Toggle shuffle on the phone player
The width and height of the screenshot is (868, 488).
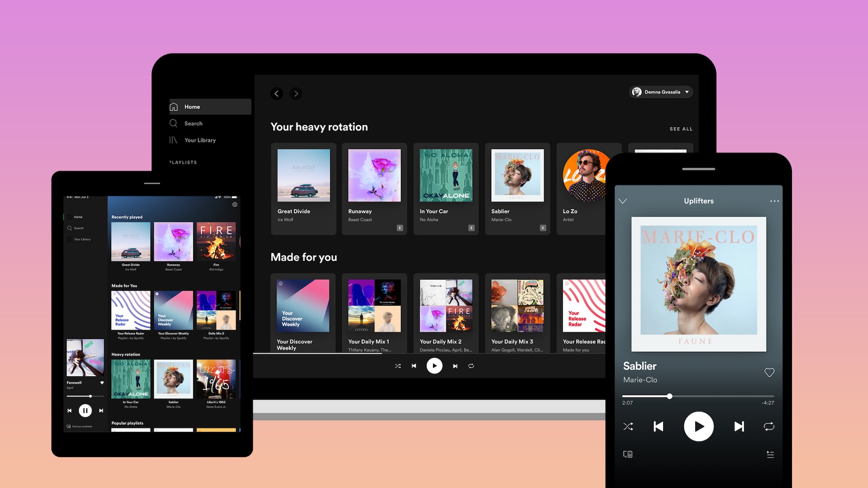coord(628,426)
